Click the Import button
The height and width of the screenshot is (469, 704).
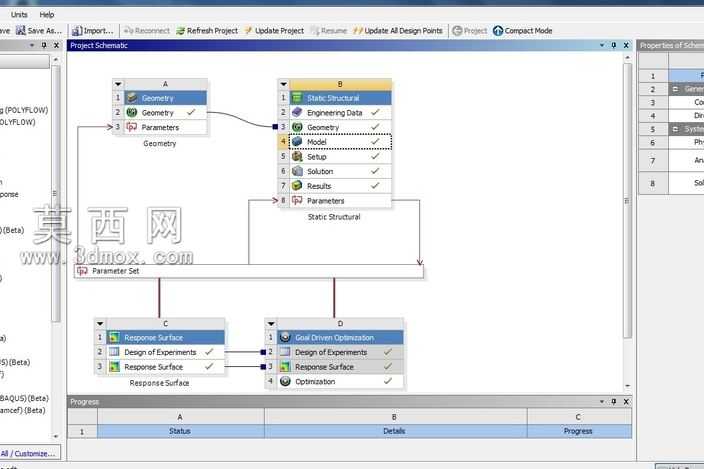pyautogui.click(x=93, y=31)
